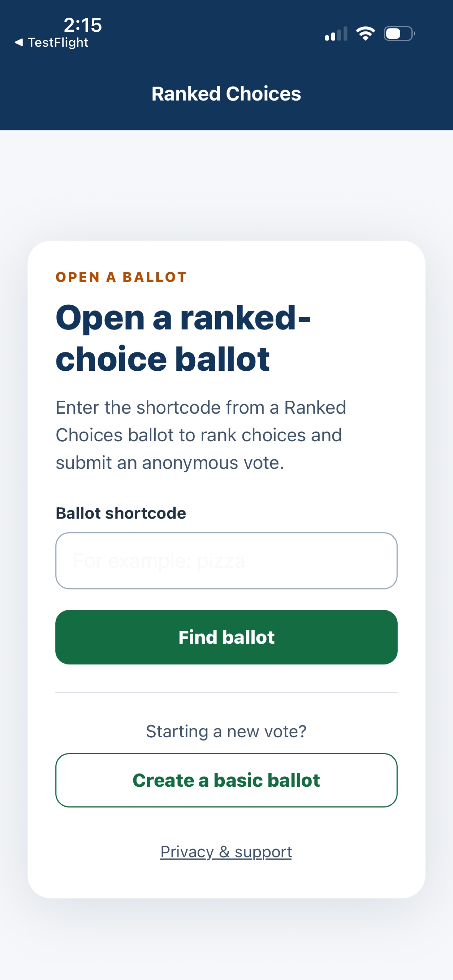Click the shortcode instructions paragraph
The image size is (453, 980).
coord(201,435)
